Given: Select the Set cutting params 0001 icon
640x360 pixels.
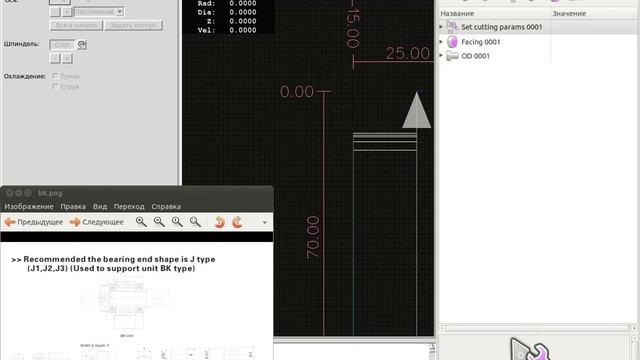Looking at the screenshot, I should pos(452,27).
